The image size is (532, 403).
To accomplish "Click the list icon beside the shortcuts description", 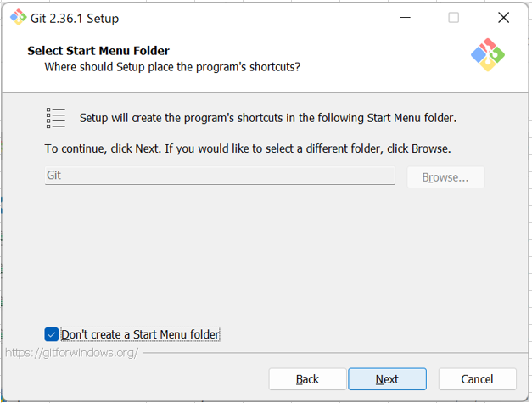I will point(56,118).
